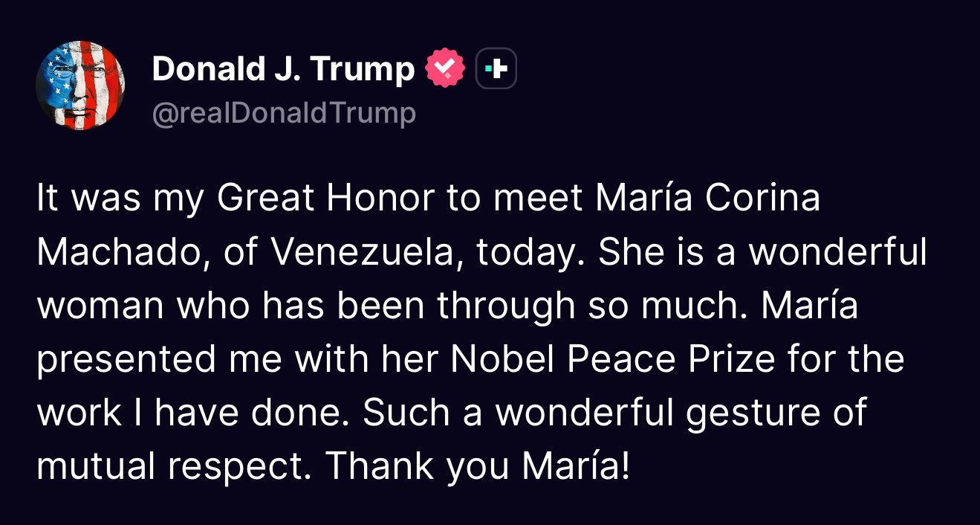
Task: Open the @realDonaldTrump handle
Action: (x=283, y=114)
